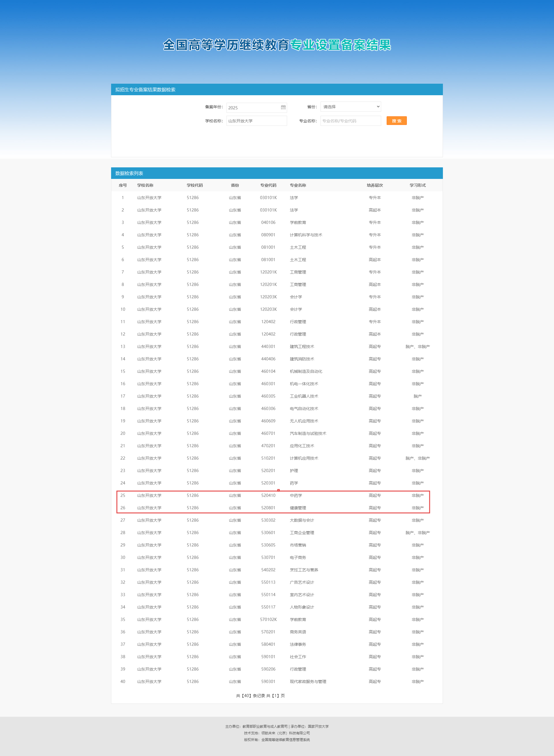
Task: Click 机电一体化技术 major name
Action: point(304,384)
